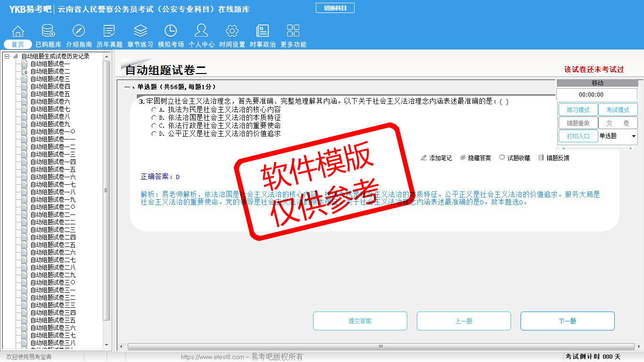This screenshot has width=644, height=362.
Task: Click the 切换科目 switch subject button
Action: tap(335, 8)
